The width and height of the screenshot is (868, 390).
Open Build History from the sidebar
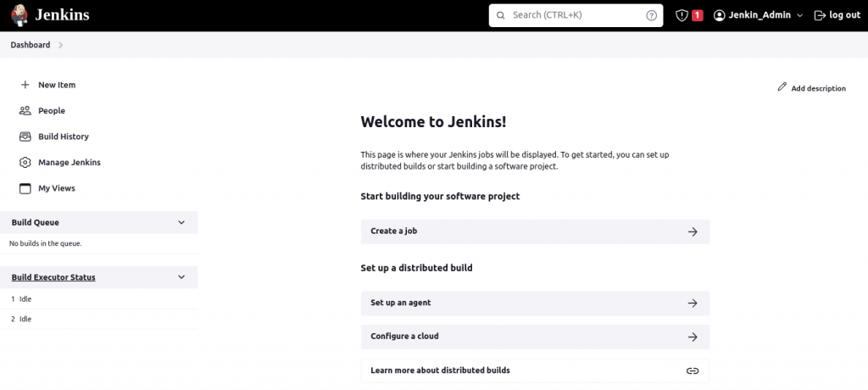point(63,136)
